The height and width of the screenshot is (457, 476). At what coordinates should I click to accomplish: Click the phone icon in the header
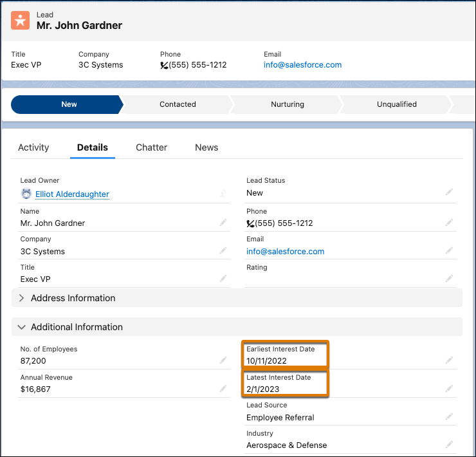[164, 65]
